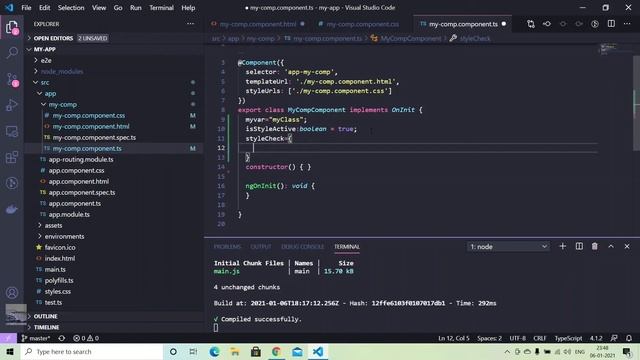This screenshot has height=360, width=640.
Task: Open the Accounts menu icon
Action: click(12, 293)
